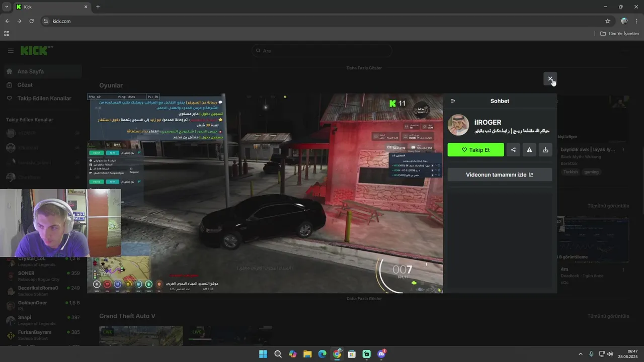Bookmark page with the star icon
This screenshot has height=362, width=644.
(x=608, y=21)
